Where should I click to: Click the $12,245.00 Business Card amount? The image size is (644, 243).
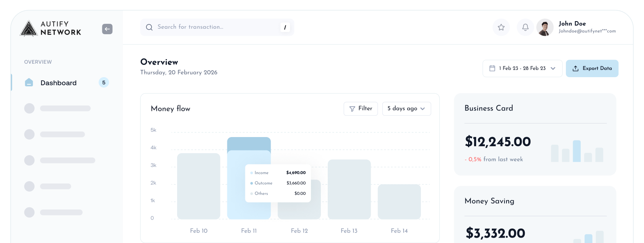498,142
